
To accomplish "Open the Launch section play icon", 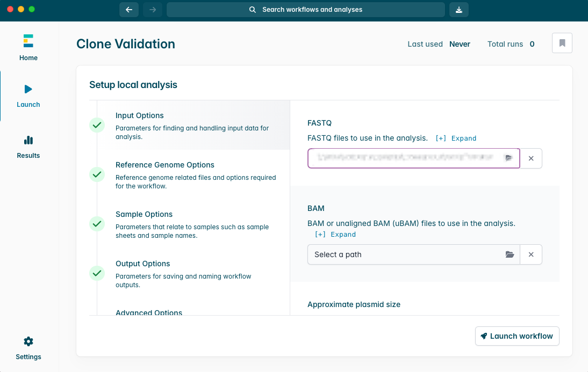I will (x=28, y=89).
